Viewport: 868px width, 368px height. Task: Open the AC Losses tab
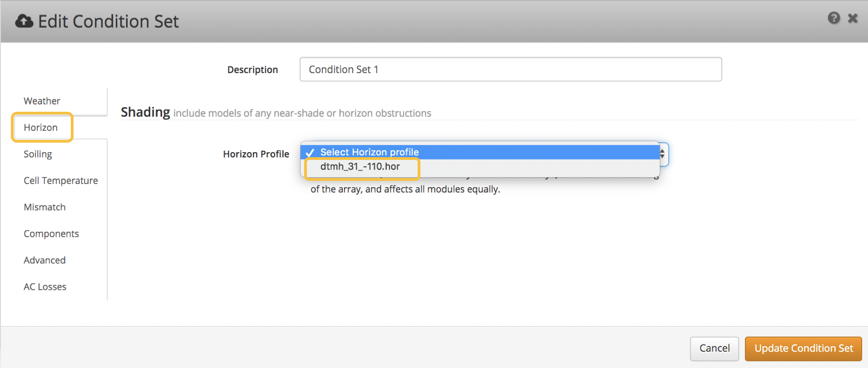click(45, 287)
